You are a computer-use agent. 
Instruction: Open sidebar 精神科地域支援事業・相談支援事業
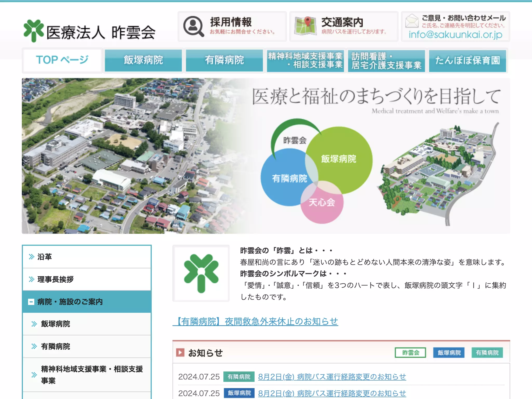87,375
